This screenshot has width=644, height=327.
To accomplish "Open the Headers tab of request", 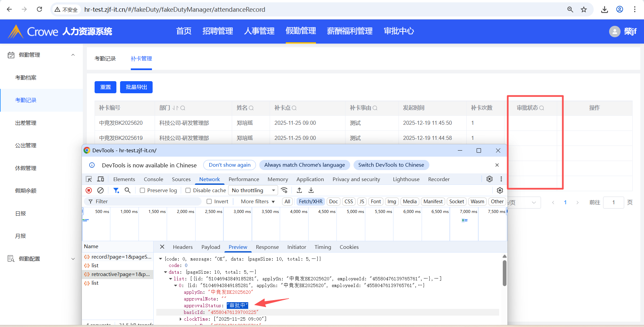I will pyautogui.click(x=182, y=247).
